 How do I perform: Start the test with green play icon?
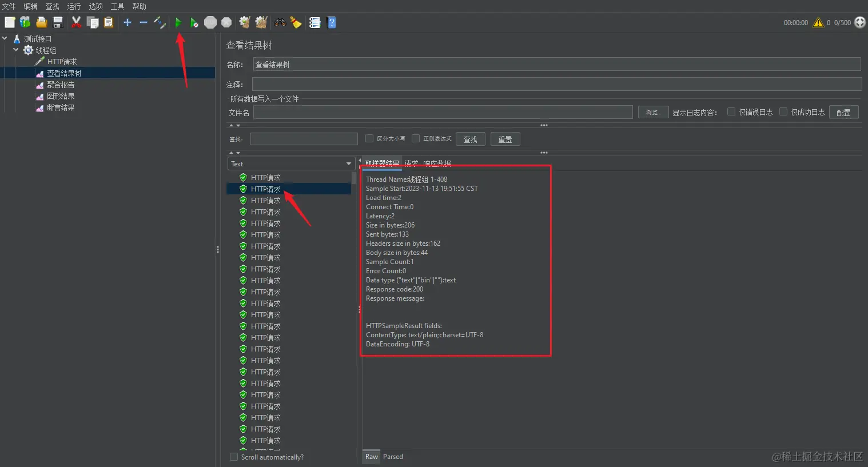click(x=178, y=22)
